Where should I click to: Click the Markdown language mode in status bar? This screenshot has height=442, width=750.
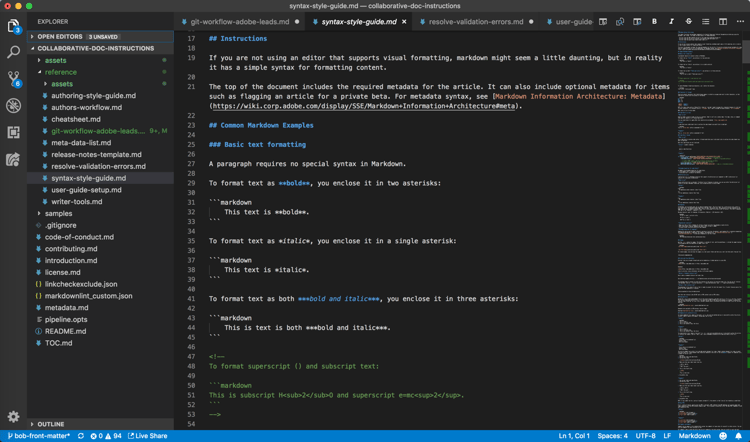[x=695, y=436]
